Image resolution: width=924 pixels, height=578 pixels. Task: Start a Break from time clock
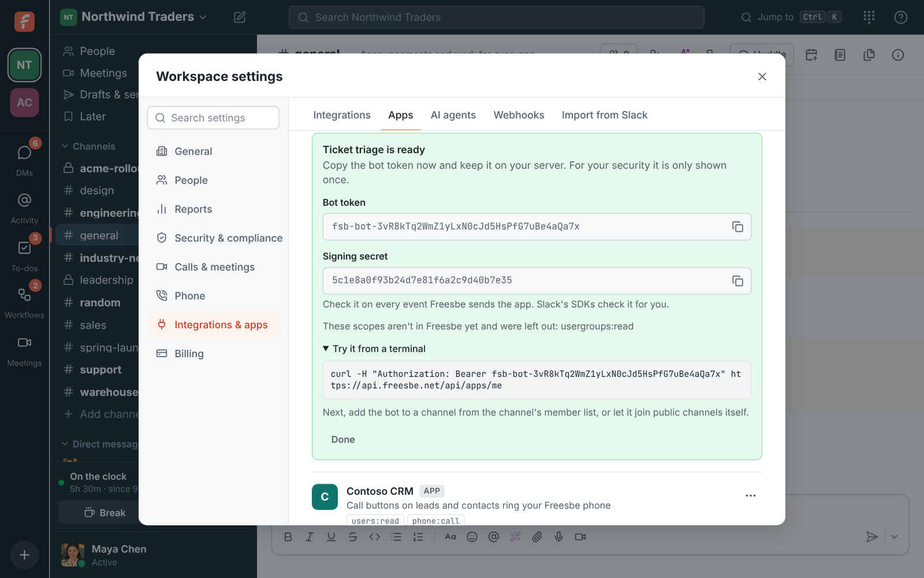105,513
